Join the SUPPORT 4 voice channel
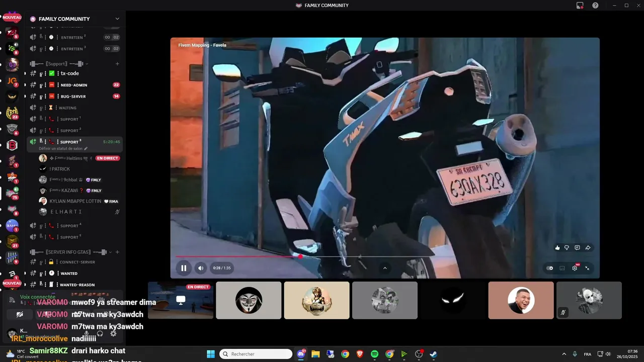Viewport: 644px width, 362px height. click(75, 226)
